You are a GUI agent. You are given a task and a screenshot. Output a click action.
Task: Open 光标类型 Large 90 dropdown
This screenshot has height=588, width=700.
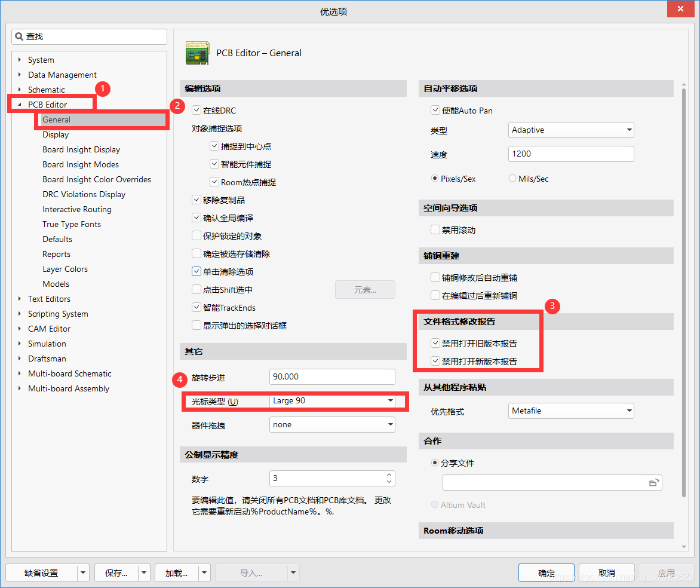(x=332, y=401)
